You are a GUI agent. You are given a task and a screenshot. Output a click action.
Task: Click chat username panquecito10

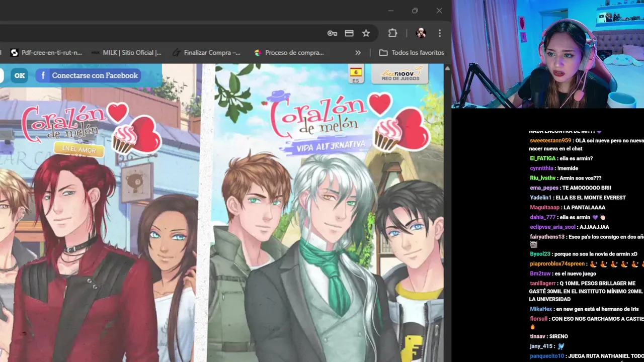coord(547,356)
